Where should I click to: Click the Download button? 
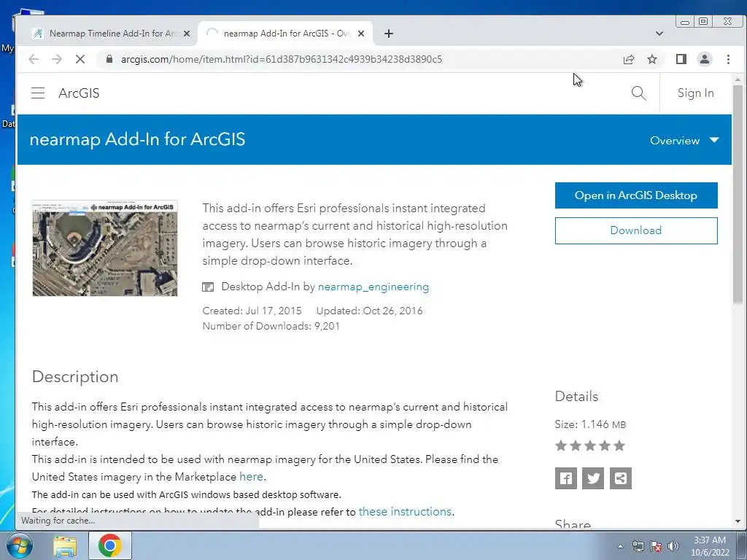tap(636, 230)
